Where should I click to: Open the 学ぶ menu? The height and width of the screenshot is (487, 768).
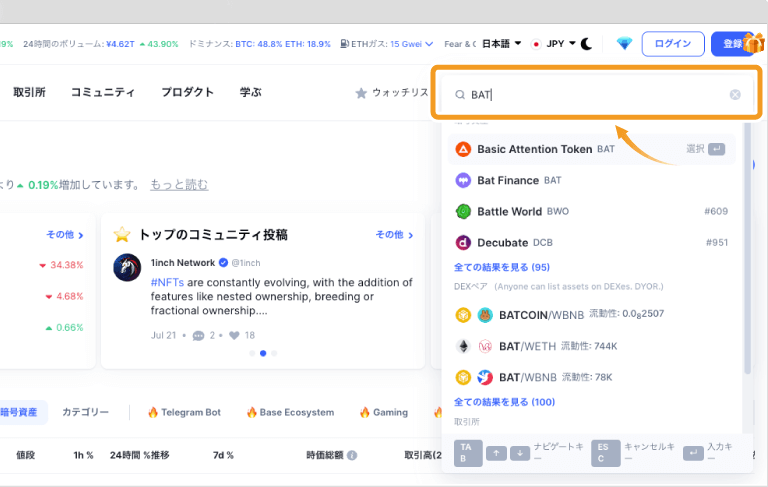(x=251, y=92)
